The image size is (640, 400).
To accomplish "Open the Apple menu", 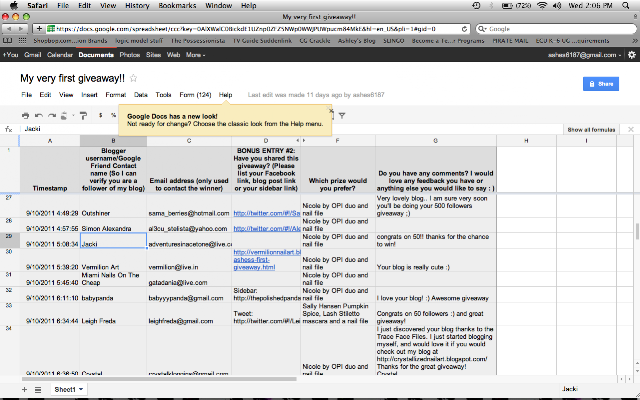I will (x=14, y=6).
